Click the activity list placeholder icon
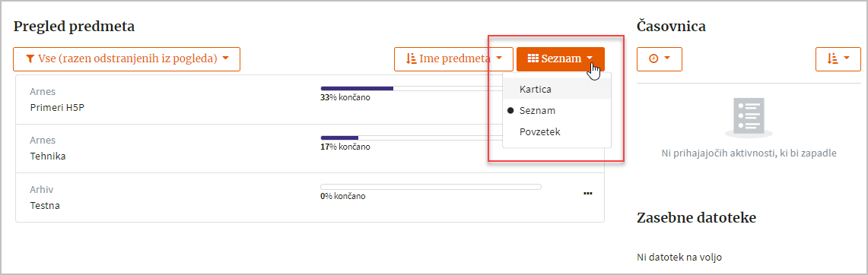Viewport: 868px width, 275px height. pyautogui.click(x=749, y=117)
